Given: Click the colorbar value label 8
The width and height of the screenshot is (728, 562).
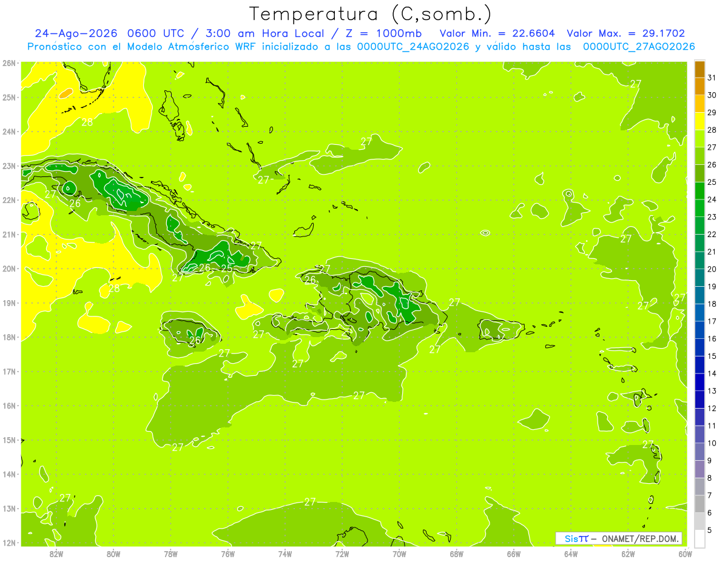Looking at the screenshot, I should (710, 478).
